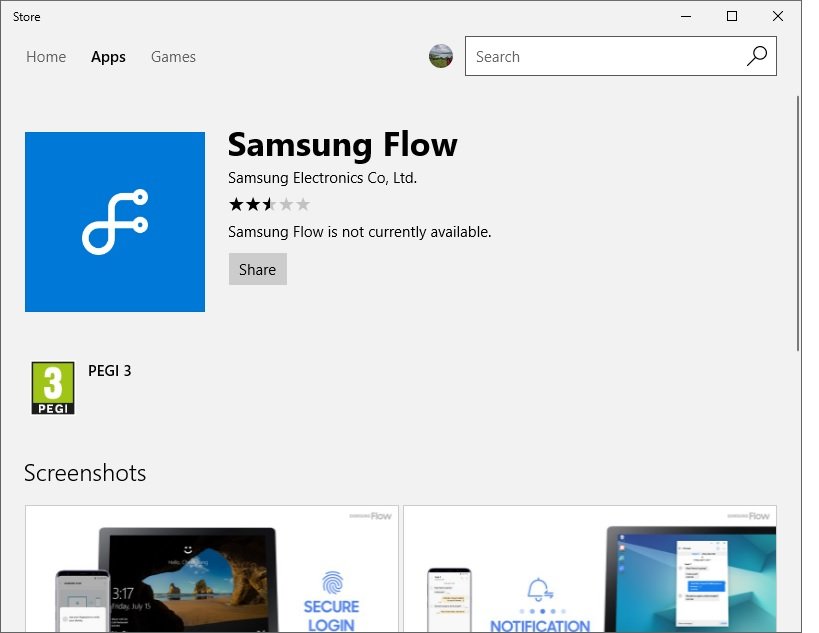Open the Secure Login screenshot thumbnail

[x=212, y=569]
